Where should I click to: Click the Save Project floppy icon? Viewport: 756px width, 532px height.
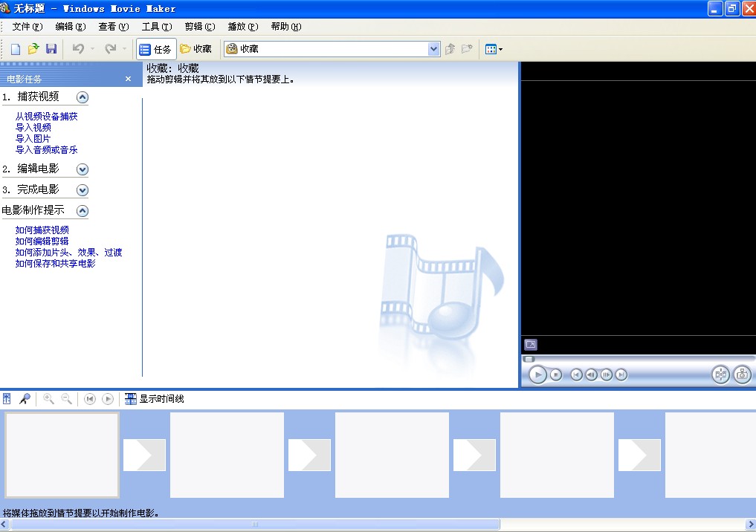(51, 49)
